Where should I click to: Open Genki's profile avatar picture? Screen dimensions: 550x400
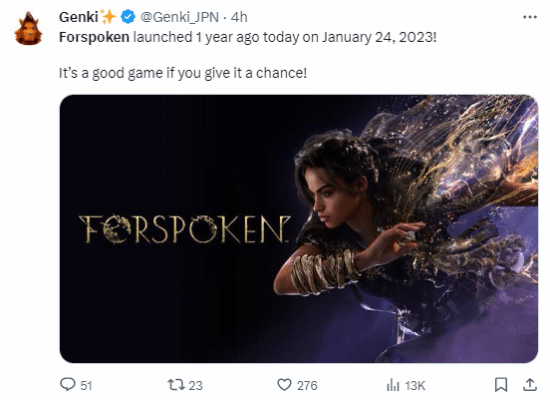click(x=28, y=29)
